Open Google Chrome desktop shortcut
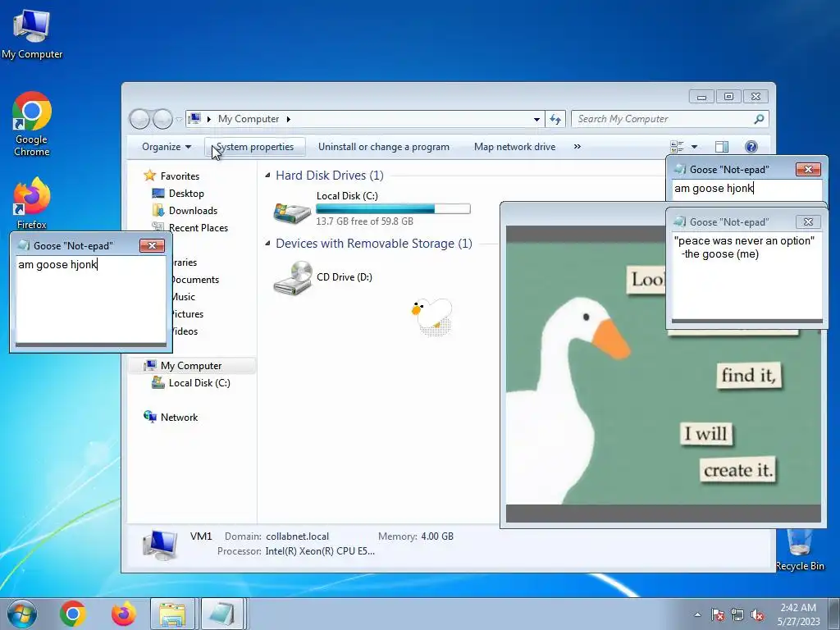 point(32,124)
